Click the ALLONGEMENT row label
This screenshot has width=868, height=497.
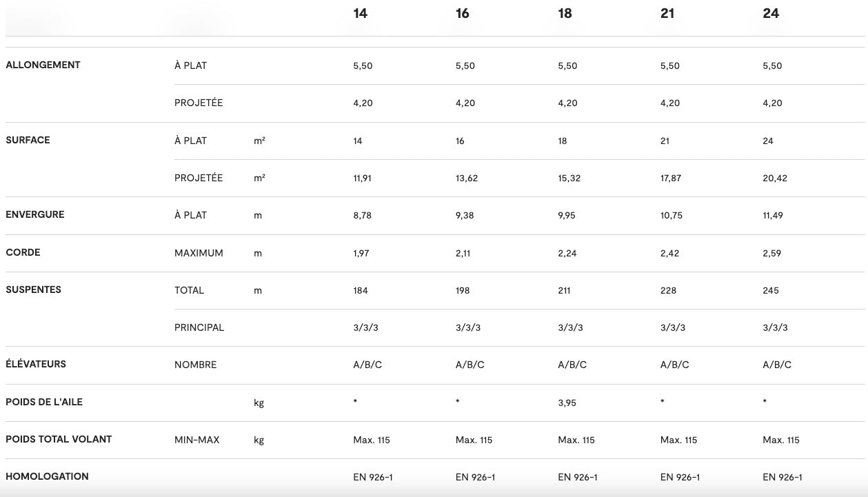pyautogui.click(x=43, y=65)
